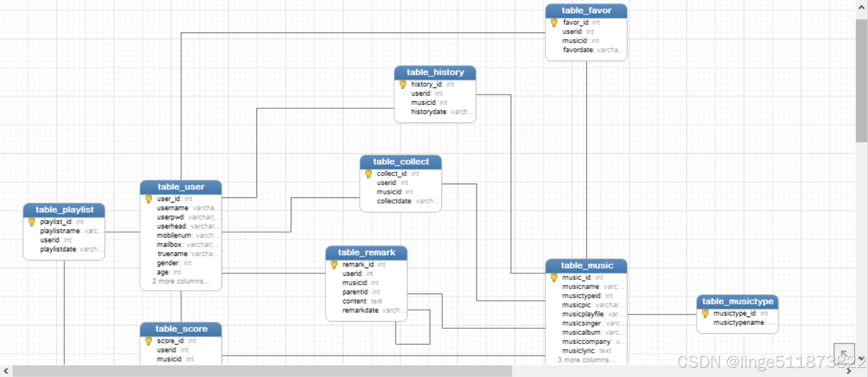
Task: Select the table_favor title bar
Action: [586, 11]
